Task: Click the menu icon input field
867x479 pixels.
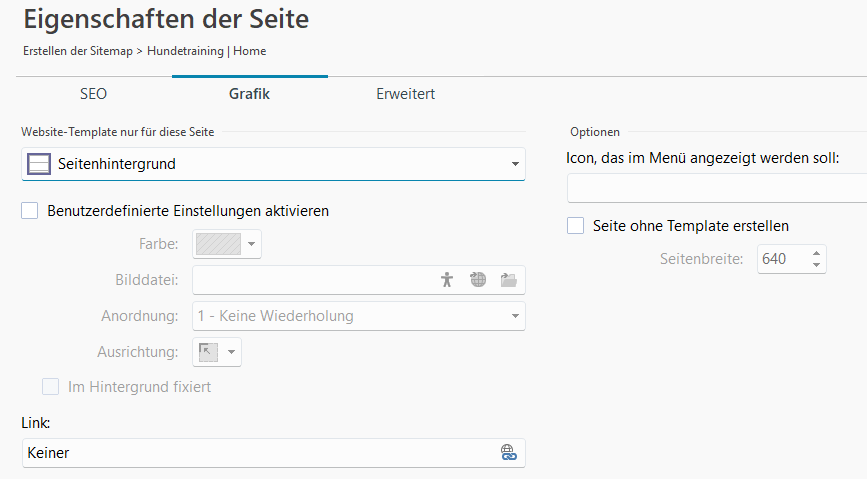Action: click(x=716, y=188)
